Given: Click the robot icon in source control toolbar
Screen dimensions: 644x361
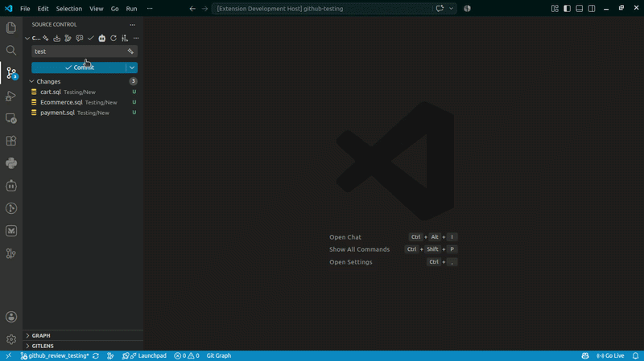Looking at the screenshot, I should (x=102, y=38).
